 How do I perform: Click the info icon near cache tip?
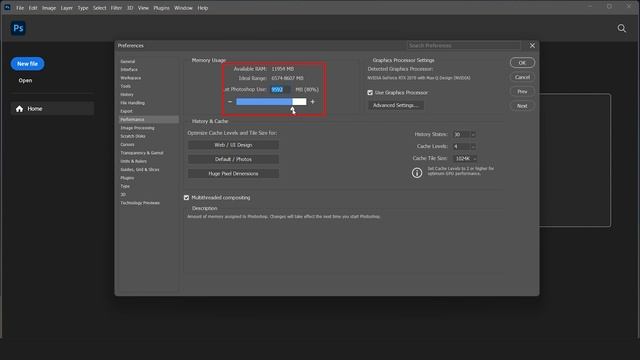[417, 173]
